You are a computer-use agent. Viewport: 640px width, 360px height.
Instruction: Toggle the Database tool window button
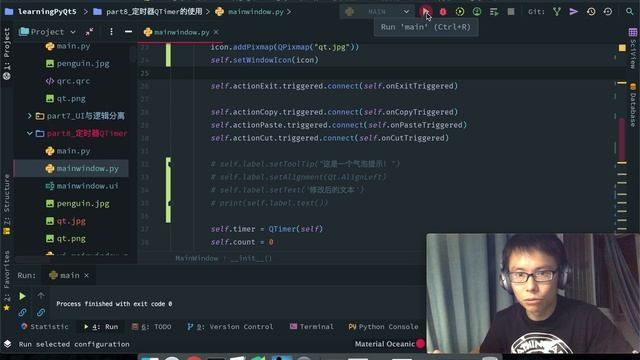point(633,105)
